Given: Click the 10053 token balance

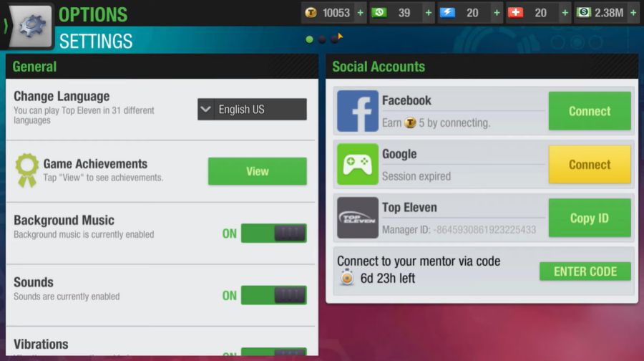Looking at the screenshot, I should [x=336, y=13].
